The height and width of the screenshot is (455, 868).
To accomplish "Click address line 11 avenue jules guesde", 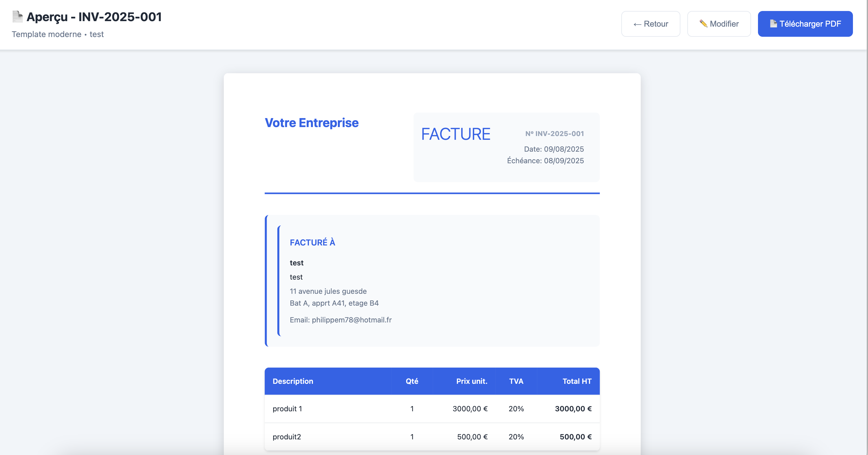I will pyautogui.click(x=328, y=291).
